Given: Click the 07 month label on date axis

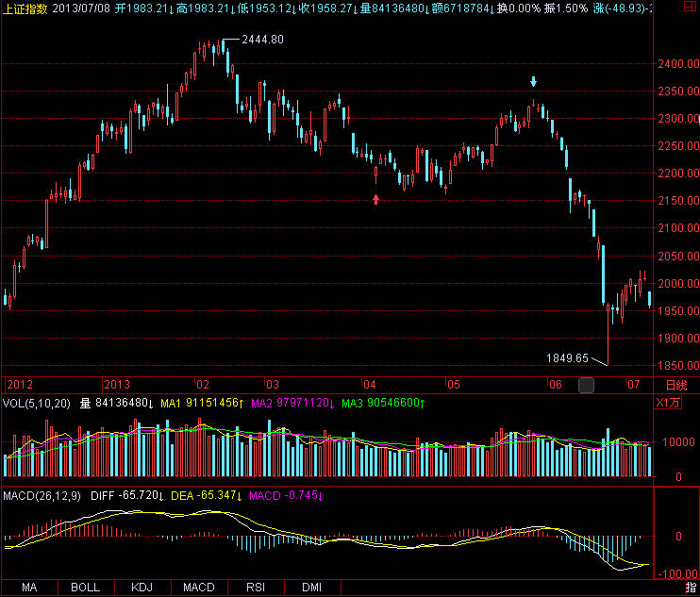Looking at the screenshot, I should [633, 385].
